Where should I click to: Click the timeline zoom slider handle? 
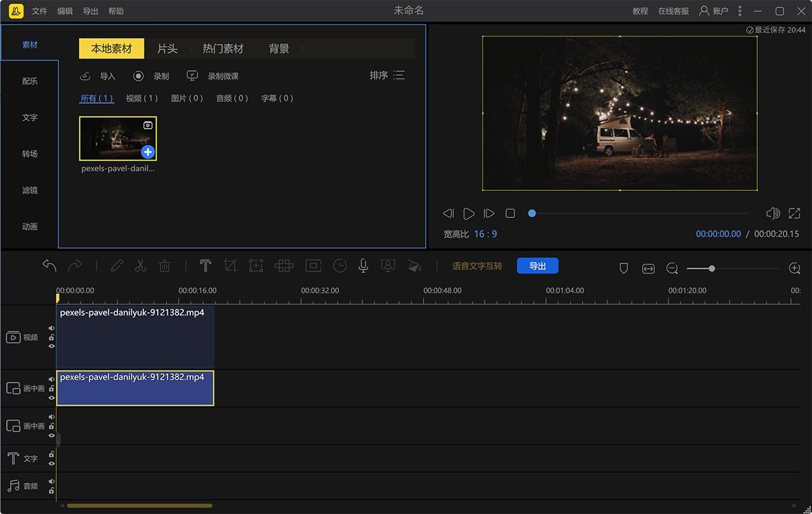(x=711, y=269)
